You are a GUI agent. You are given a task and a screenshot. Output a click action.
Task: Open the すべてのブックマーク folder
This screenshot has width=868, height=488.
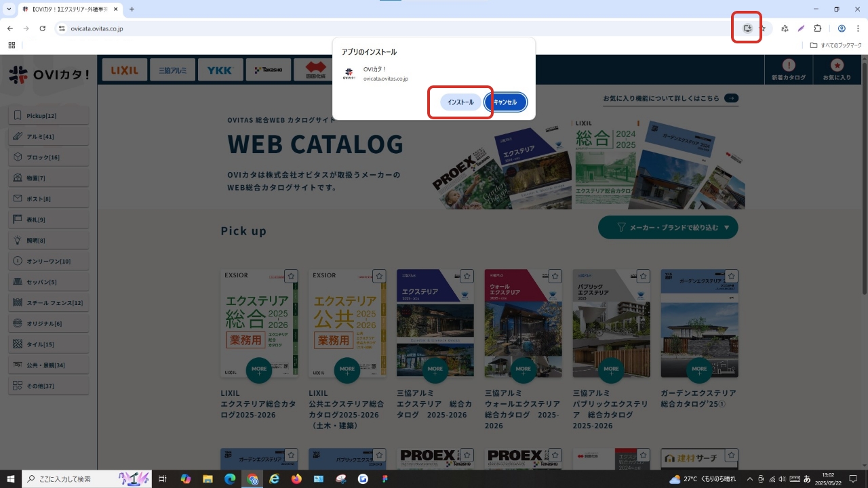tap(837, 45)
